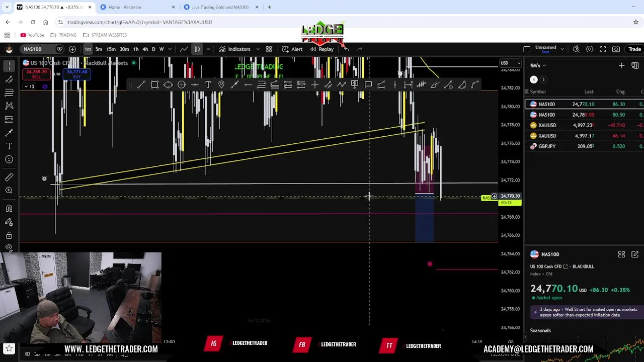Choose the Text tool in floating toolbar
The width and height of the screenshot is (644, 362).
(x=208, y=84)
